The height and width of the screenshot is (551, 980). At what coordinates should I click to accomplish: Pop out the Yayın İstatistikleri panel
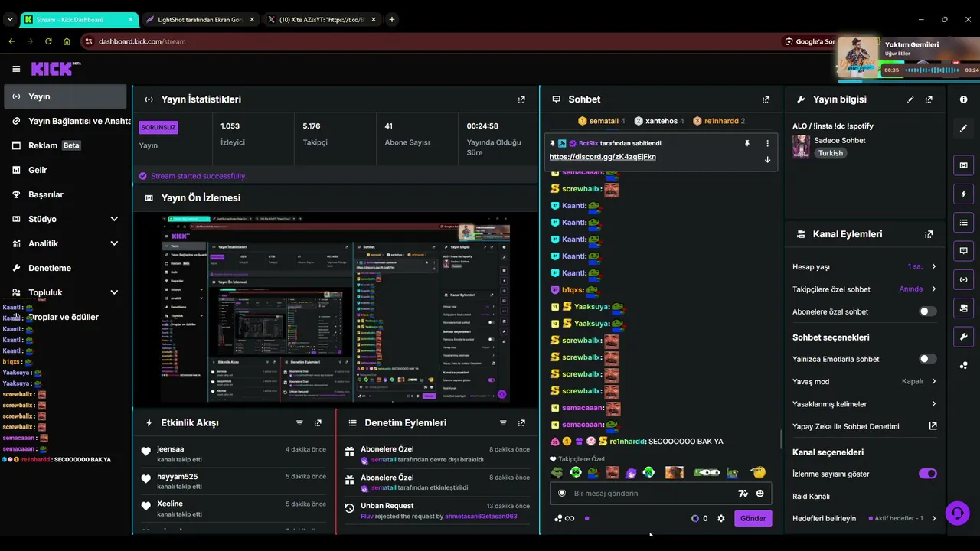coord(521,99)
